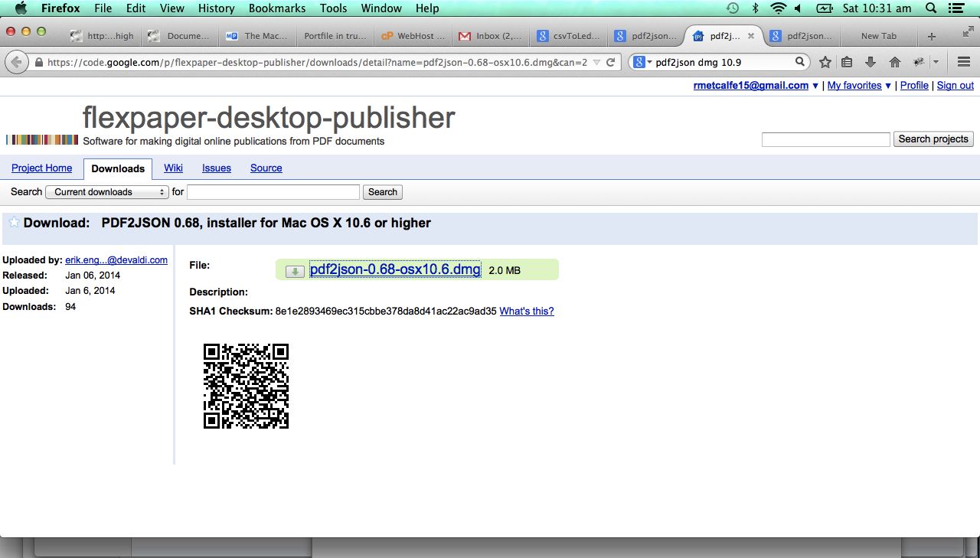Viewport: 980px width, 558px height.
Task: Close the active pdf2j... tab
Action: [x=751, y=36]
